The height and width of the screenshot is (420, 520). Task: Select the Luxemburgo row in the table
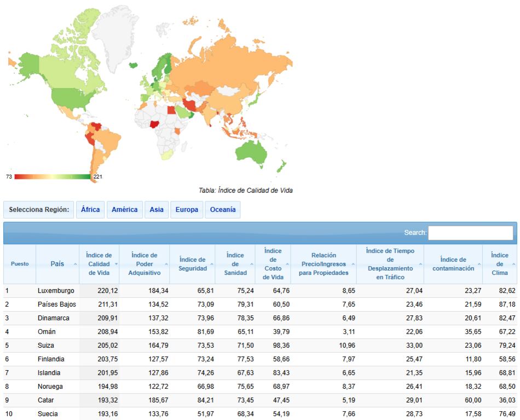(56, 291)
